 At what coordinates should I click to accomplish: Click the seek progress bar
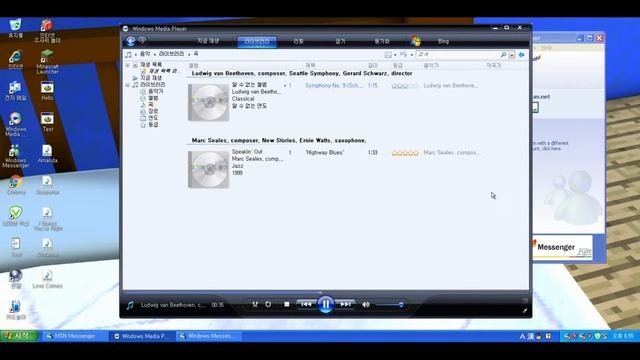[326, 292]
